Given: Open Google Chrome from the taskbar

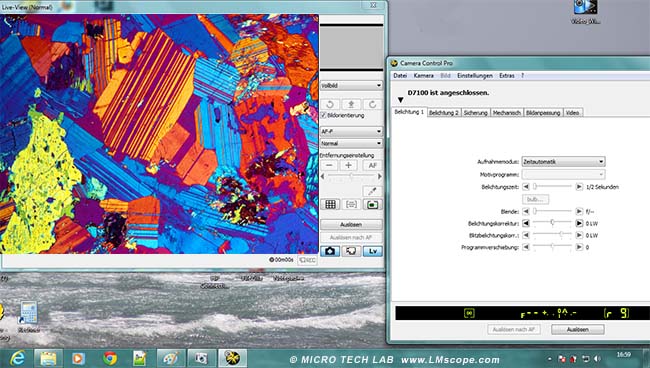Looking at the screenshot, I should point(110,358).
